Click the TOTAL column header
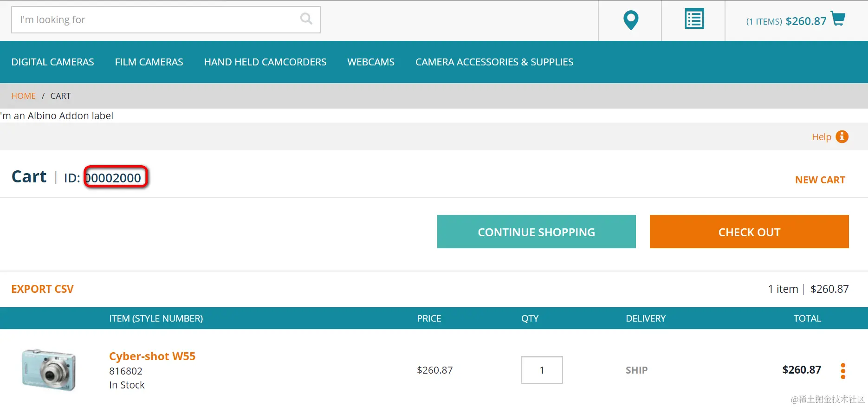The width and height of the screenshot is (868, 407). click(807, 318)
